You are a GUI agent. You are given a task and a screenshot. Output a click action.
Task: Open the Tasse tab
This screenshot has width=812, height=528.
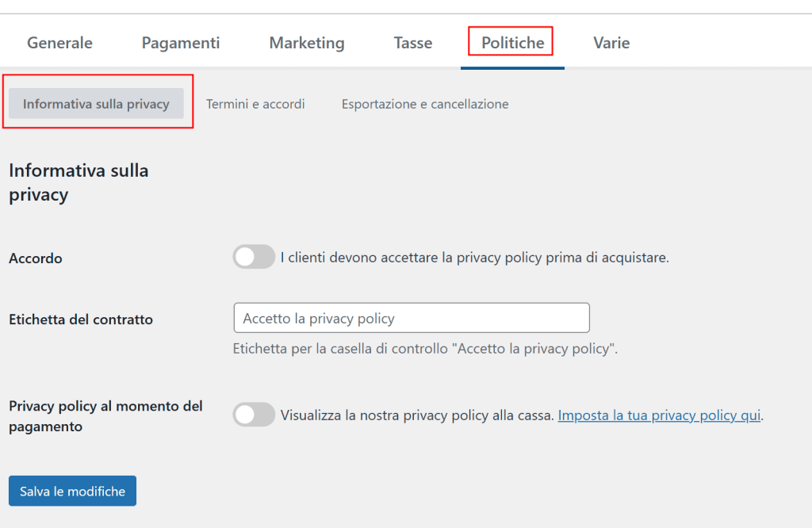click(x=412, y=43)
